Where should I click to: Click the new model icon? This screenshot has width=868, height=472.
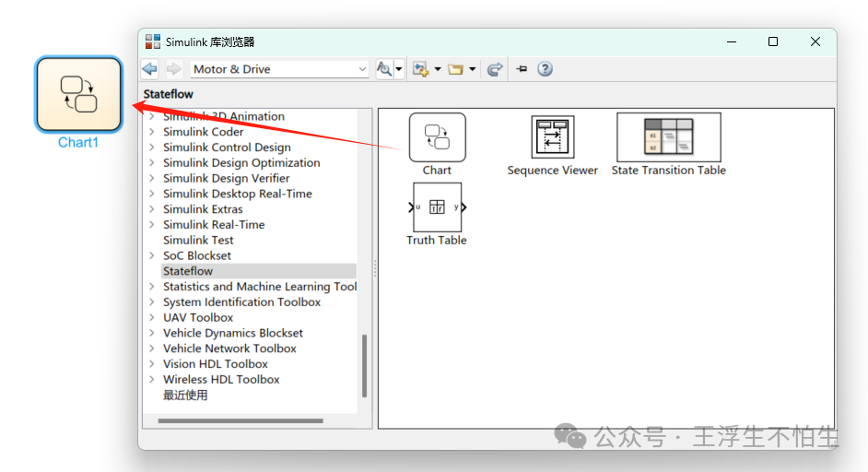[421, 69]
